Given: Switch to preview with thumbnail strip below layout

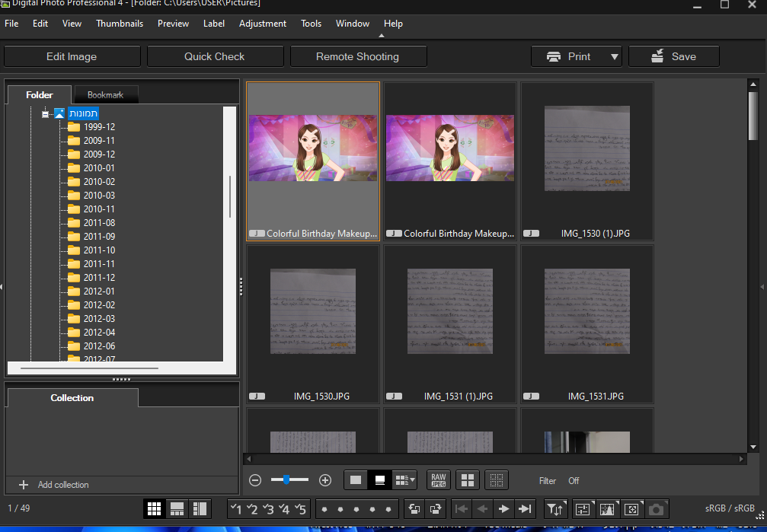Looking at the screenshot, I should pos(177,509).
